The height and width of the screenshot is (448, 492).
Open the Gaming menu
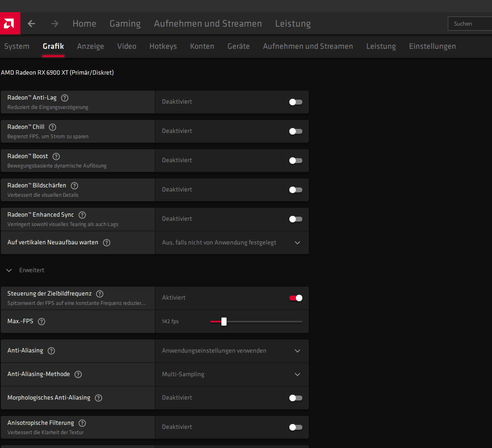(x=125, y=24)
